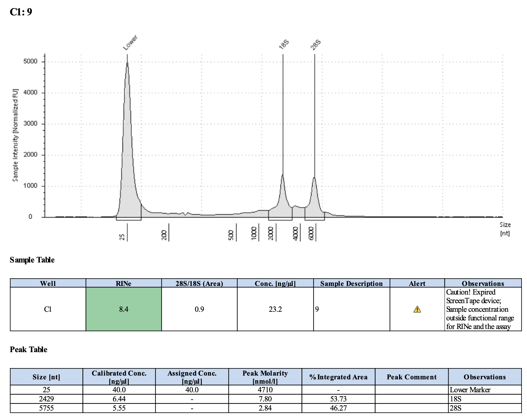This screenshot has width=527, height=420.
Task: Click the Lower marker peak label
Action: point(130,43)
